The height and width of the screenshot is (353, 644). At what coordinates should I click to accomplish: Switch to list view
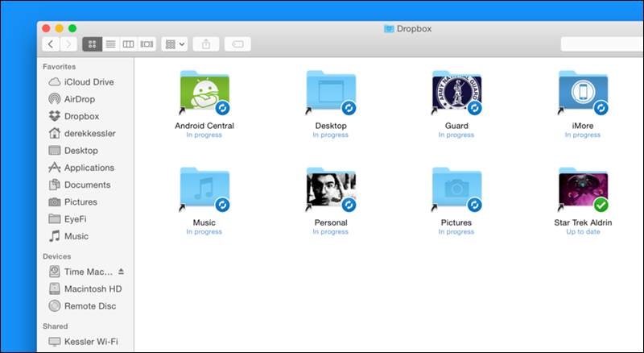coord(110,44)
